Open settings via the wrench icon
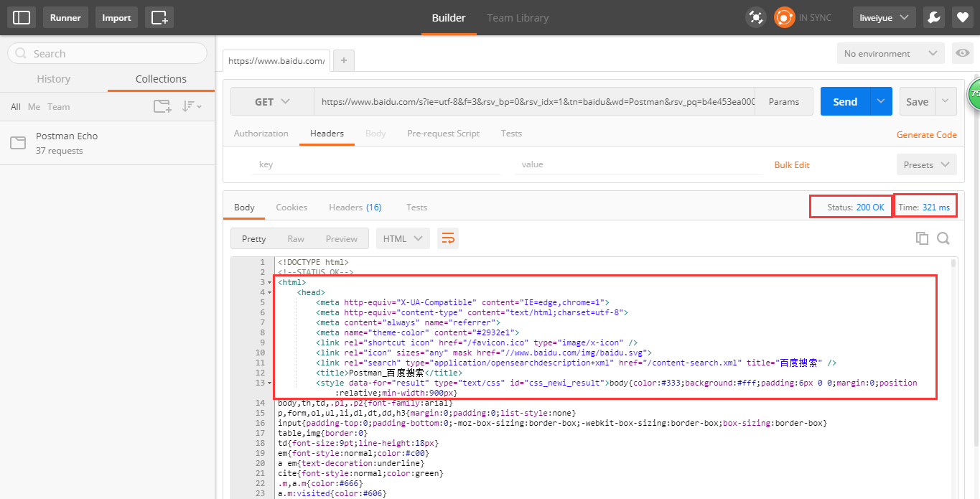The height and width of the screenshot is (499, 980). click(934, 17)
